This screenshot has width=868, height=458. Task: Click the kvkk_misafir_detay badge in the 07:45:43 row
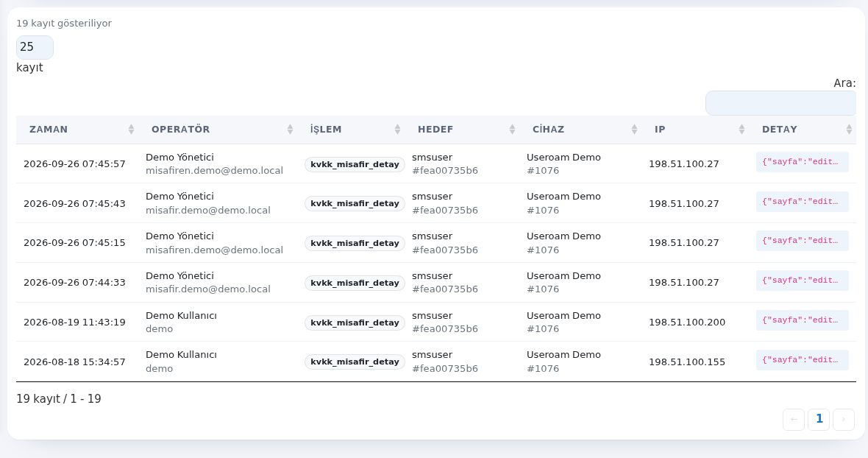(355, 204)
